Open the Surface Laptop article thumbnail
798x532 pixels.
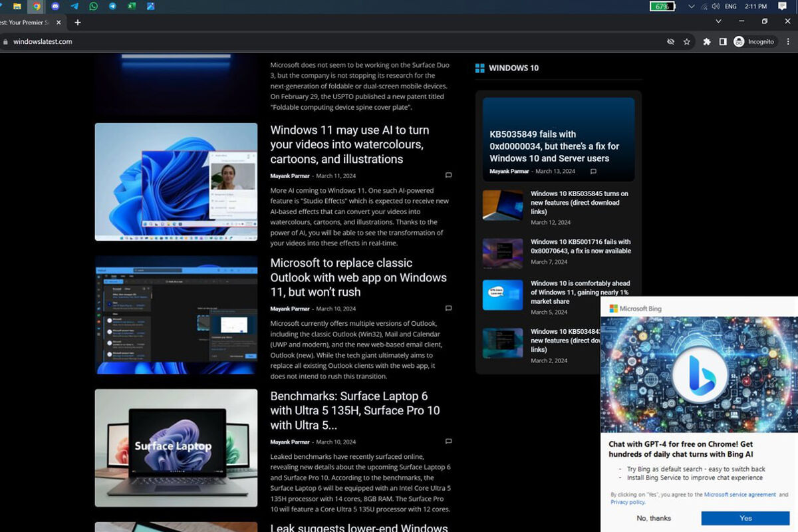coord(176,448)
